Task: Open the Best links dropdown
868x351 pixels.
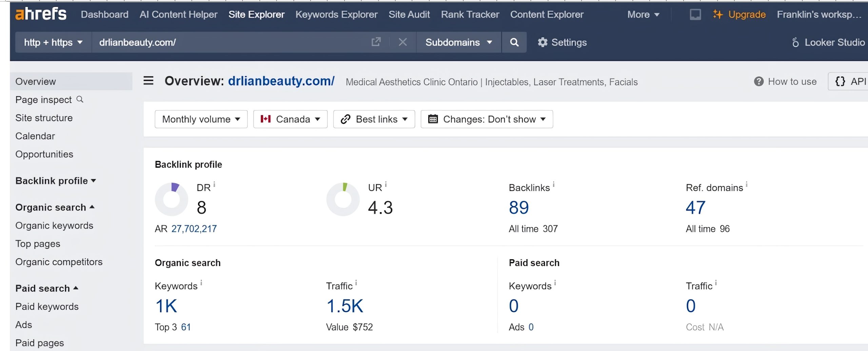Action: pyautogui.click(x=374, y=119)
